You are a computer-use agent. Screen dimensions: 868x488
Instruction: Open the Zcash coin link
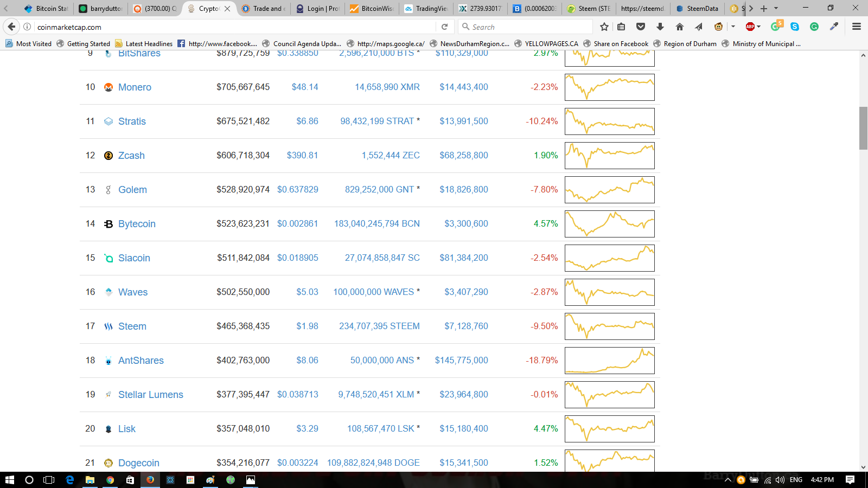(131, 156)
